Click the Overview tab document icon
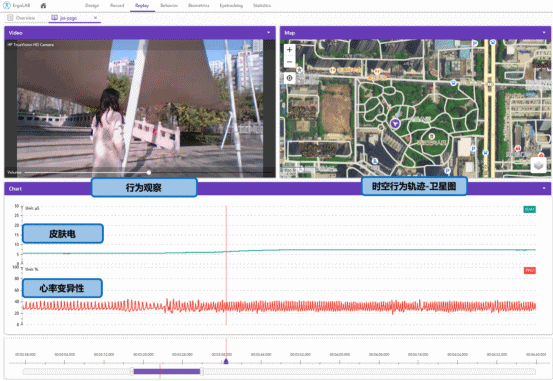The height and width of the screenshot is (381, 553). pos(10,18)
